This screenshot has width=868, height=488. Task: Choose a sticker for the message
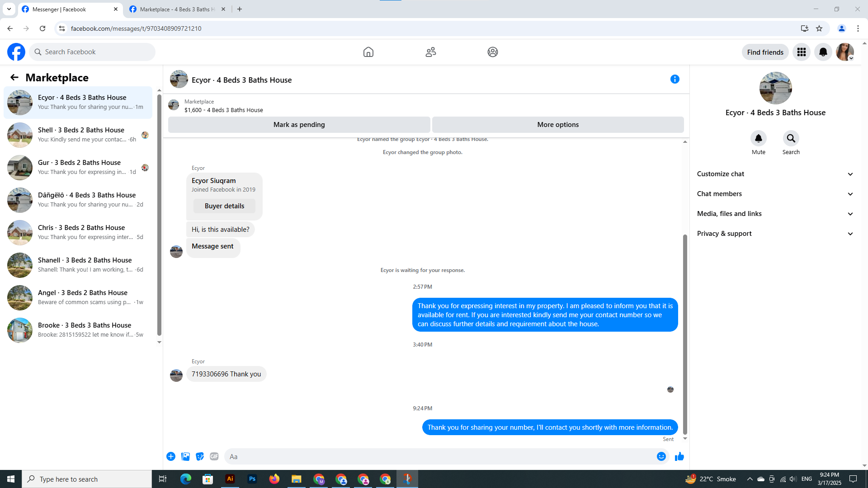(200, 456)
